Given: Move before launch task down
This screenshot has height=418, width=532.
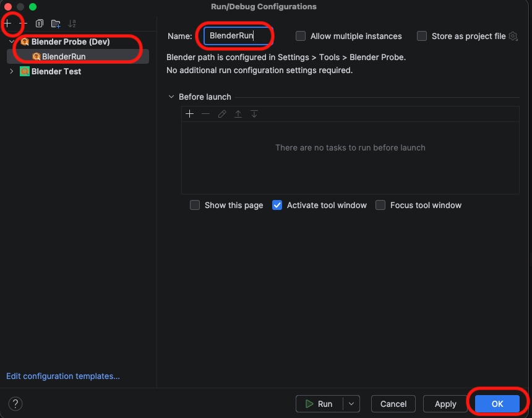Looking at the screenshot, I should coord(254,114).
